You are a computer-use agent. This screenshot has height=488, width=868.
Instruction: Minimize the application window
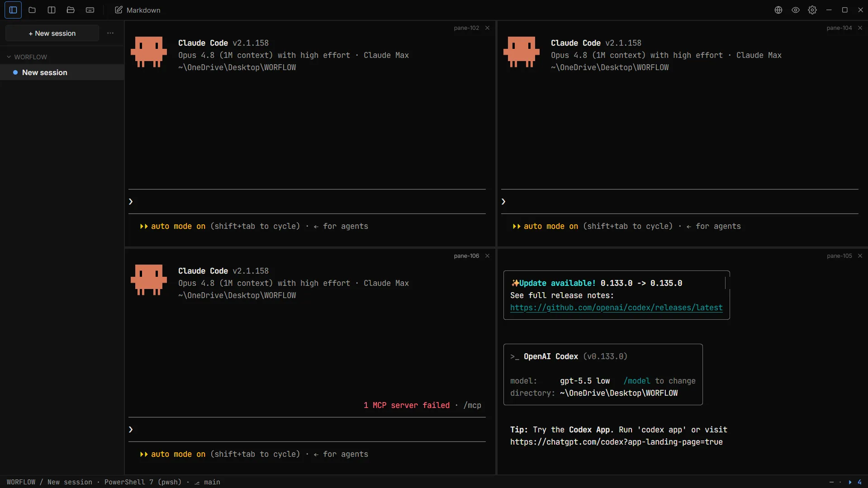[x=829, y=10]
